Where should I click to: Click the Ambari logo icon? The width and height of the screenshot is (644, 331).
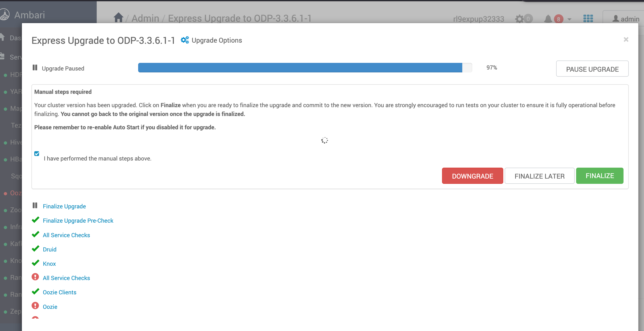tap(5, 15)
